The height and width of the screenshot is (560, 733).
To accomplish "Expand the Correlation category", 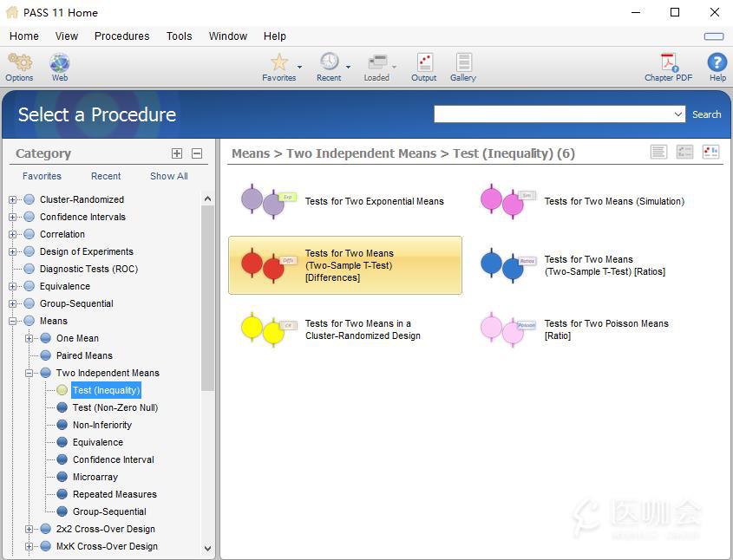I will (x=13, y=234).
